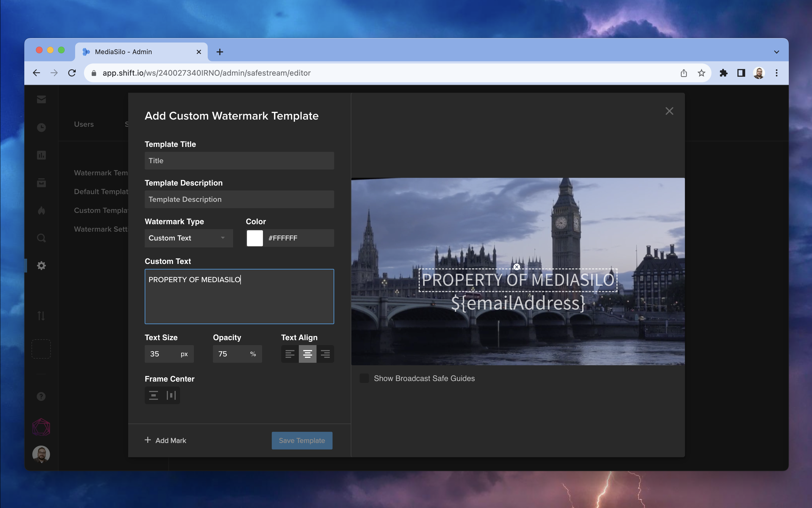This screenshot has width=812, height=508.
Task: Go back in browser
Action: click(x=36, y=73)
